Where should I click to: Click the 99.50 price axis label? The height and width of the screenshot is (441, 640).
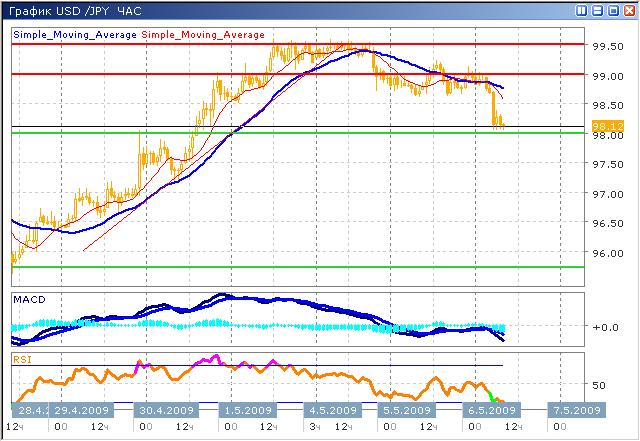(604, 45)
